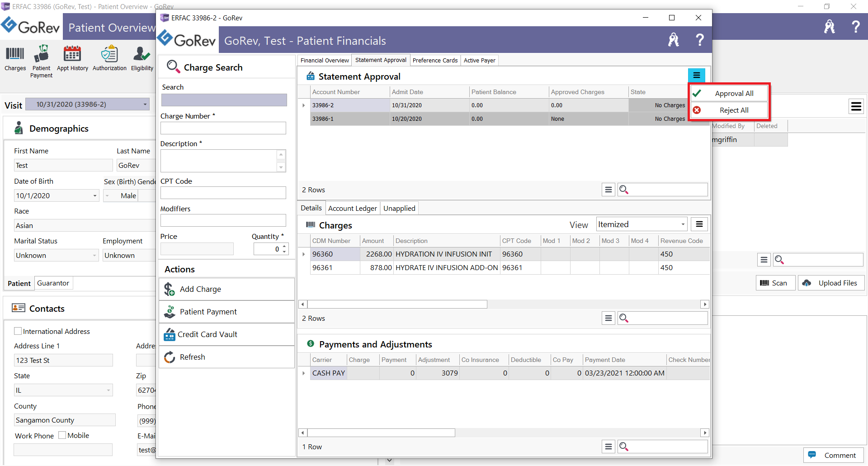Open grid options menu under Statement Approval rows
868x466 pixels.
(x=609, y=190)
